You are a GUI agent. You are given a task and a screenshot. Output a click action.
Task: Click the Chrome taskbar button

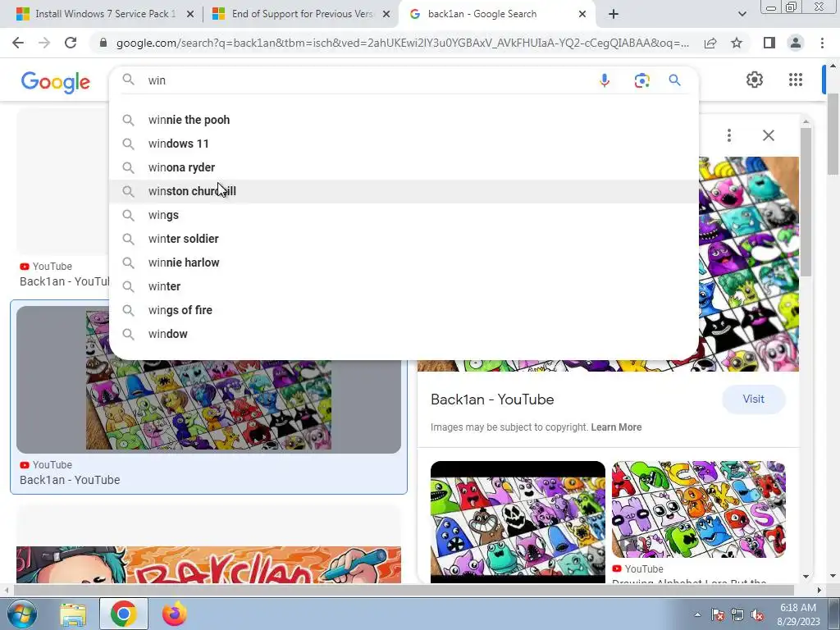point(124,614)
